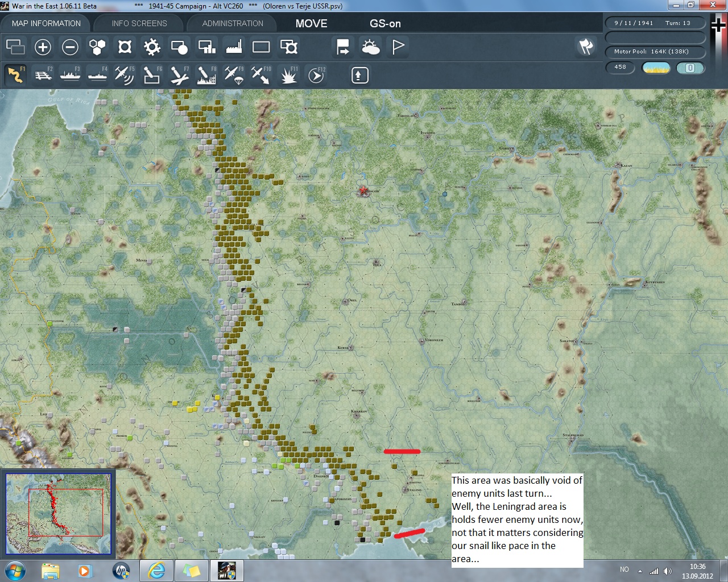Click War in the East taskbar icon
This screenshot has height=582, width=728.
[227, 570]
